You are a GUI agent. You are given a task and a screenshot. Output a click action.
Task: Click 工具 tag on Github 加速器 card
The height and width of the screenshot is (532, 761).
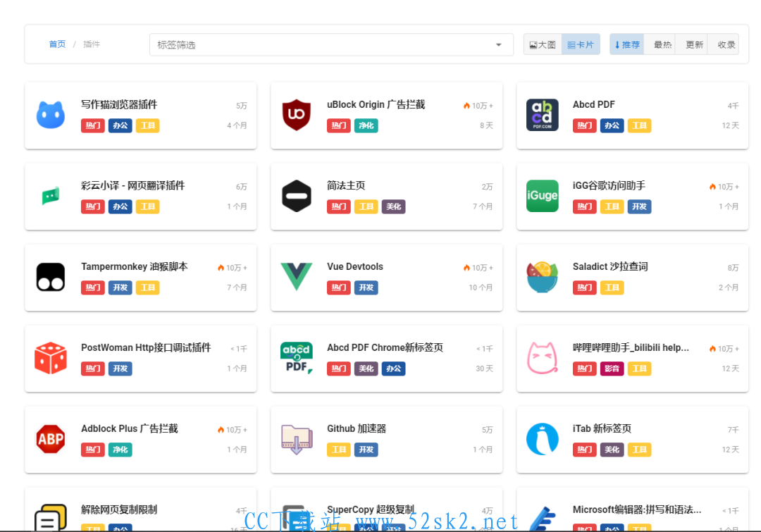(x=339, y=450)
